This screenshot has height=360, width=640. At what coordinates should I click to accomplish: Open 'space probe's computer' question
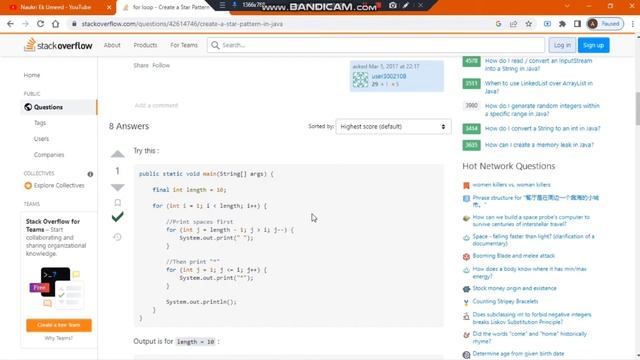click(531, 220)
